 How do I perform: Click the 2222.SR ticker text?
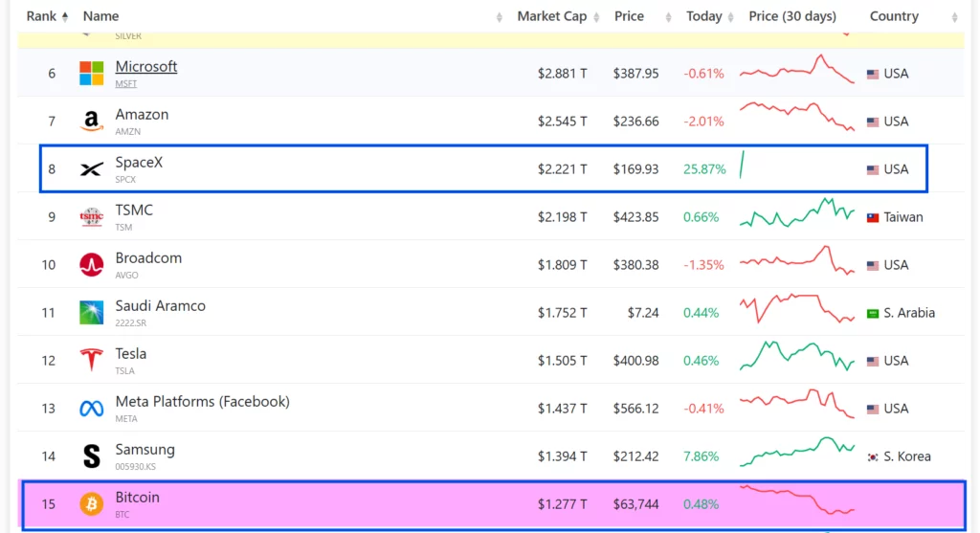130,323
